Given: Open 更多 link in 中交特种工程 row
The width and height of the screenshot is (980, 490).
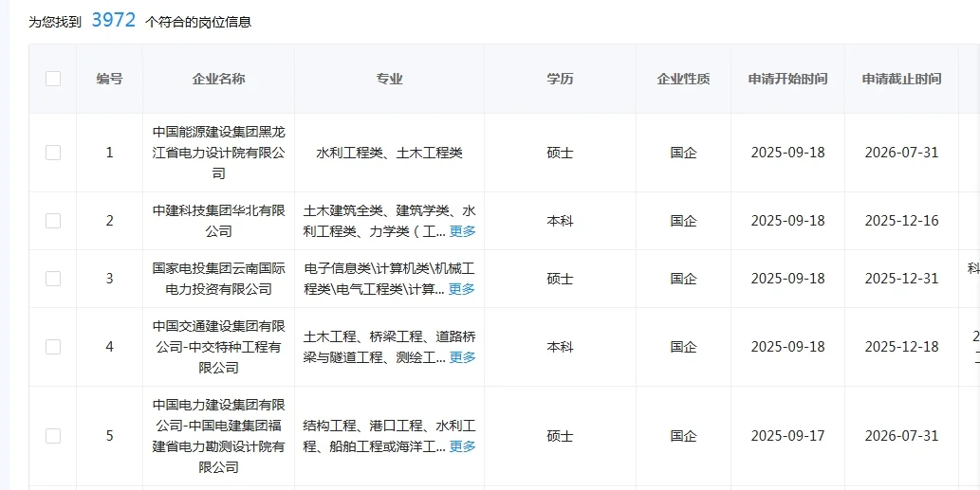Looking at the screenshot, I should click(x=463, y=357).
